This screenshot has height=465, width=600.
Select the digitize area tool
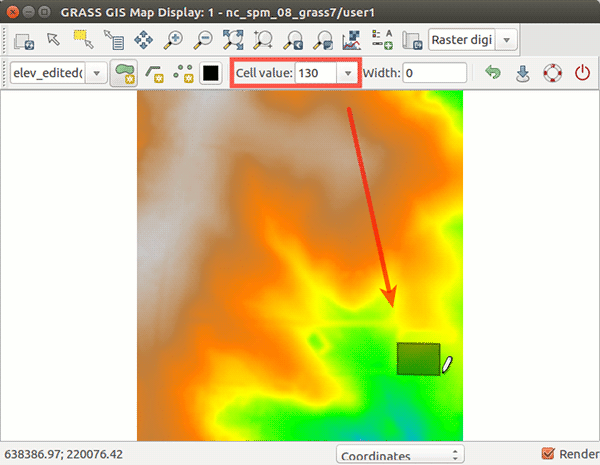pyautogui.click(x=126, y=74)
